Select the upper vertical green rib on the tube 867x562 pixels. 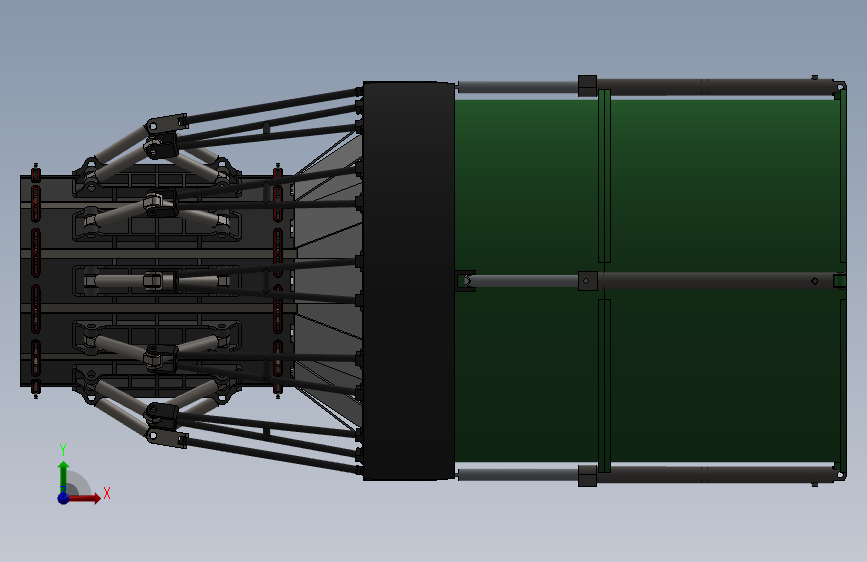(x=604, y=176)
